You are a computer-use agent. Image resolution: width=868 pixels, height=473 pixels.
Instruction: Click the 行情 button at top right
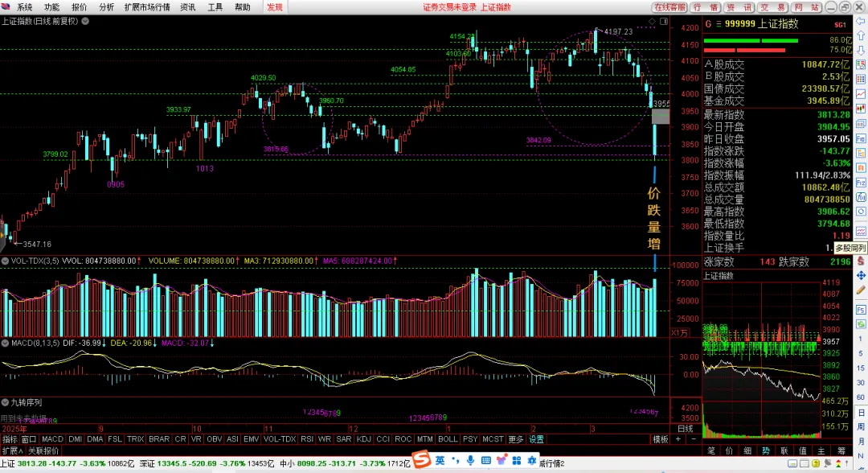pos(706,7)
